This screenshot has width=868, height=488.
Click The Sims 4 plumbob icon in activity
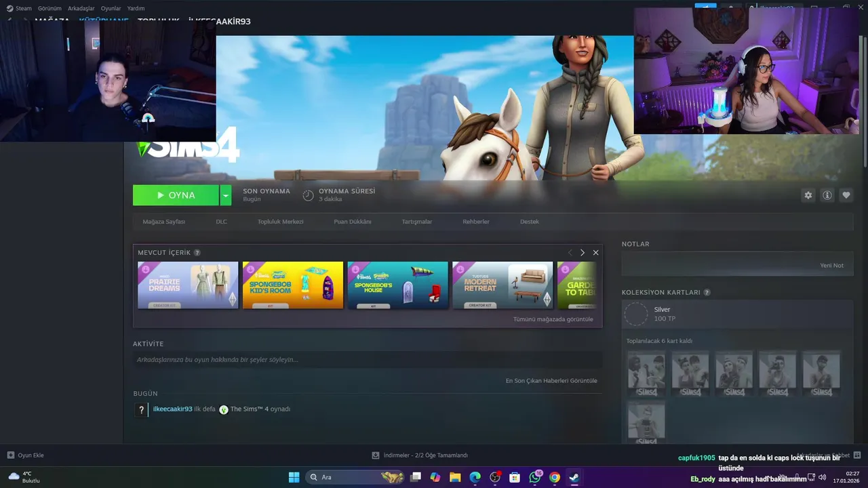click(223, 409)
